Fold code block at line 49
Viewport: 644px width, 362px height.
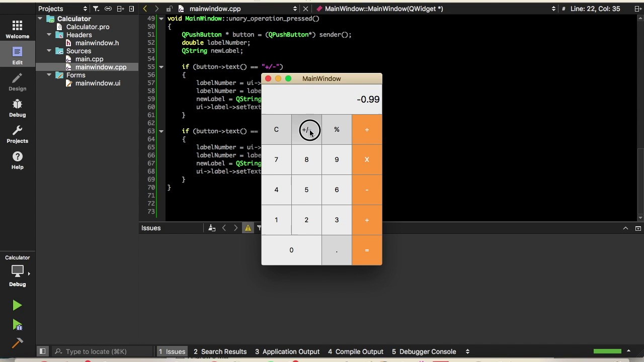point(161,19)
